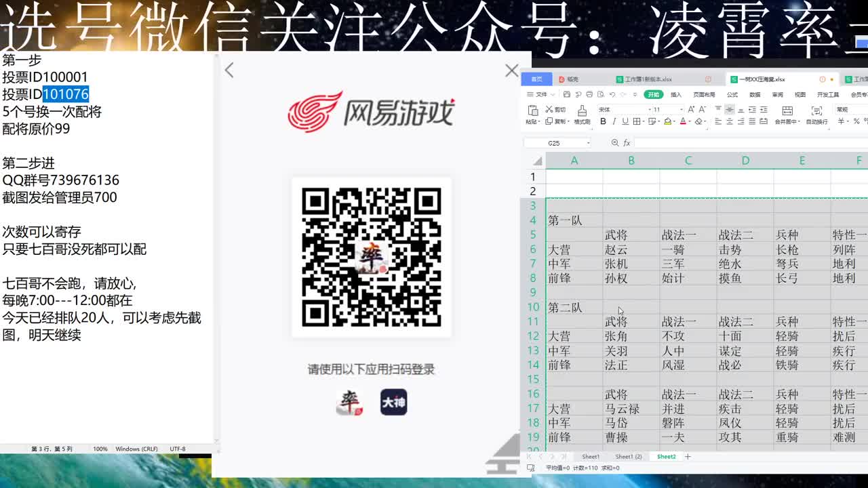The height and width of the screenshot is (488, 868).
Task: Select the 率土 app icon below the QR code
Action: click(x=349, y=402)
